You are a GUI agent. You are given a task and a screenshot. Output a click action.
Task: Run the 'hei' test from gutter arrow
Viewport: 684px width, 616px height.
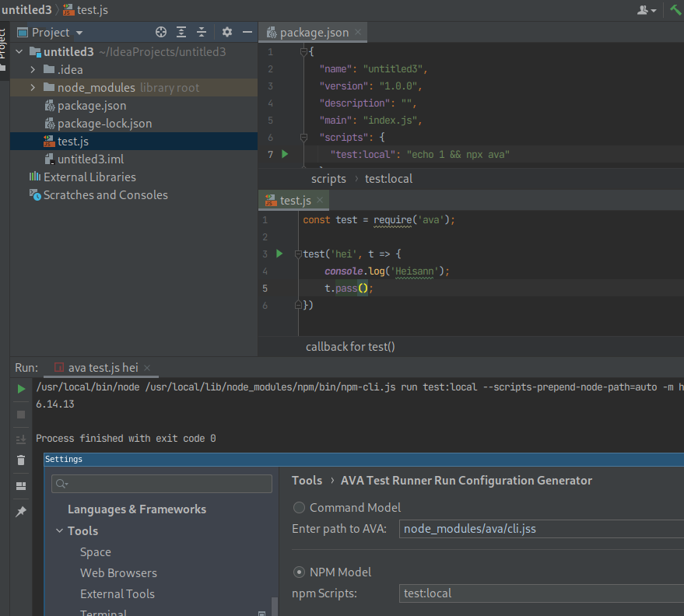280,254
